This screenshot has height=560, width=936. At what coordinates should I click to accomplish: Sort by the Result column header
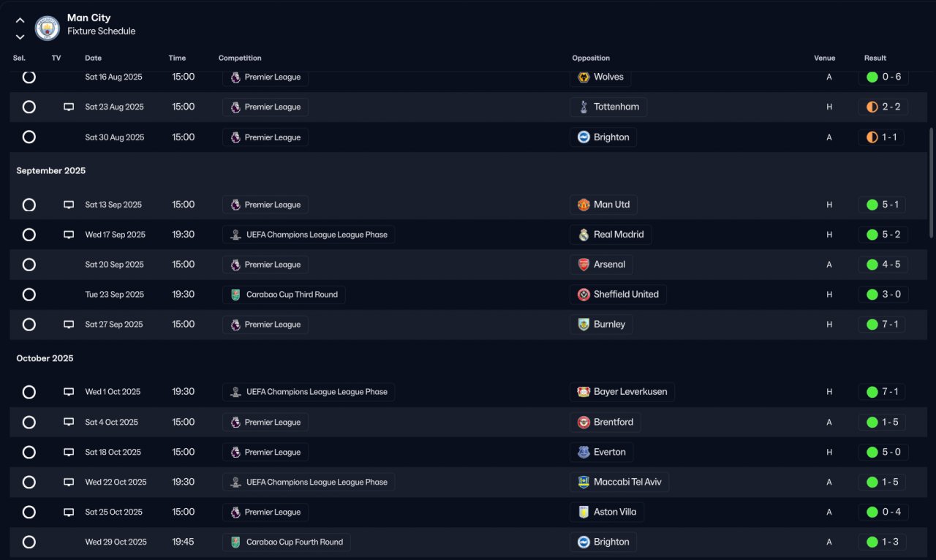[875, 58]
